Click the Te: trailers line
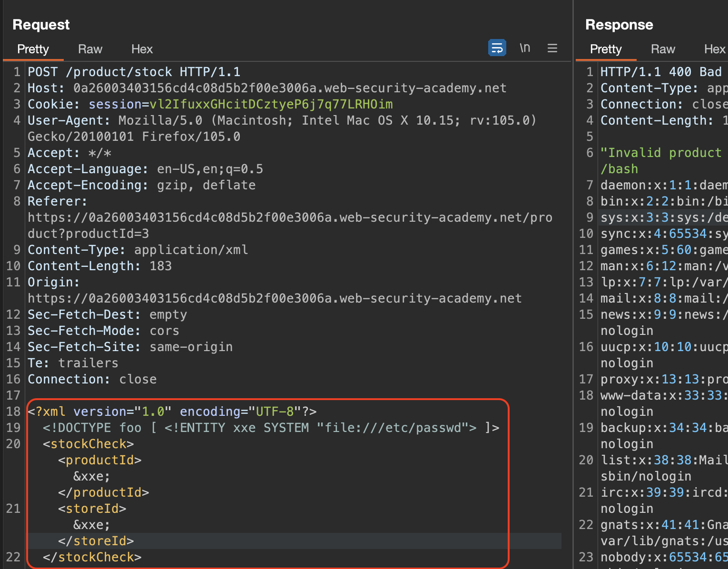The width and height of the screenshot is (728, 569). (73, 363)
